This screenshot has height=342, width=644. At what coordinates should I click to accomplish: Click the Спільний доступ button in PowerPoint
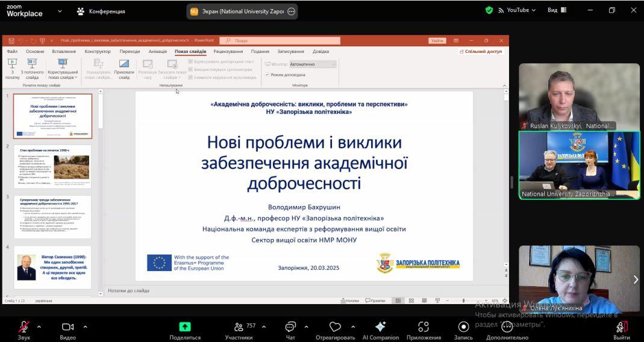pyautogui.click(x=481, y=52)
